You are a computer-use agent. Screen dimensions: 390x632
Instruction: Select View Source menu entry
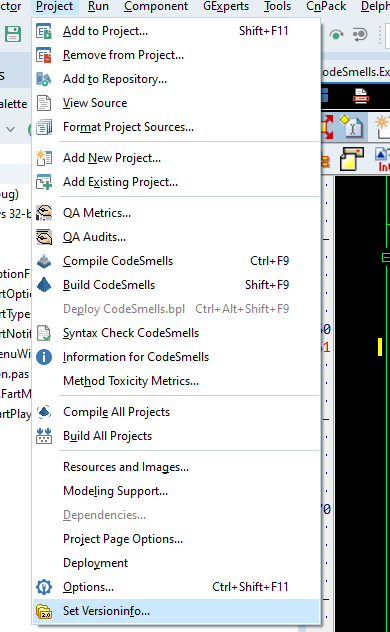point(176,103)
